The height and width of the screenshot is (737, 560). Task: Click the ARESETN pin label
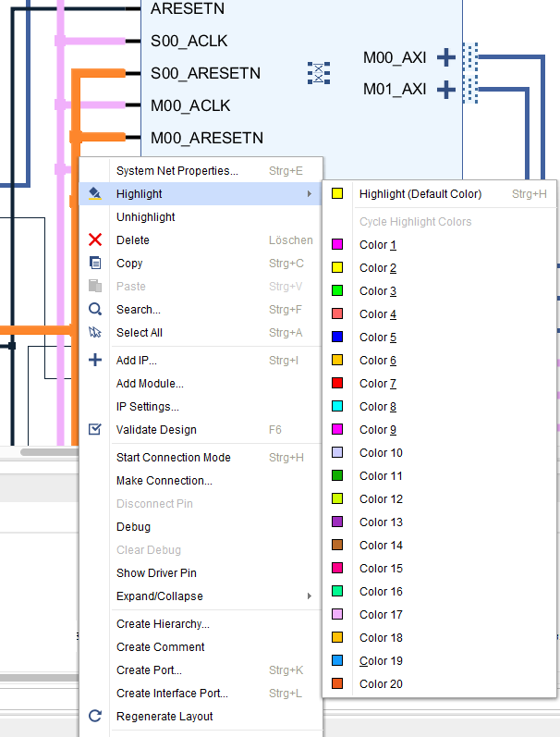pos(188,8)
